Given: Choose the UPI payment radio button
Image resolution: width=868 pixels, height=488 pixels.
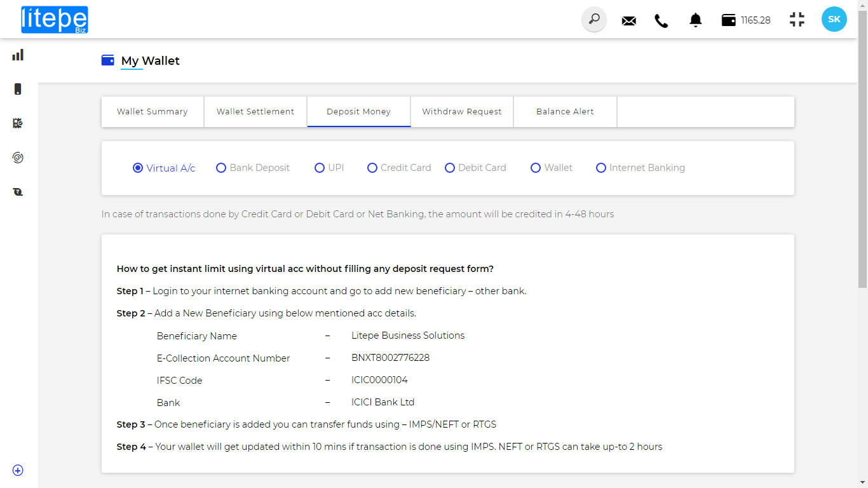Looking at the screenshot, I should click(x=320, y=168).
